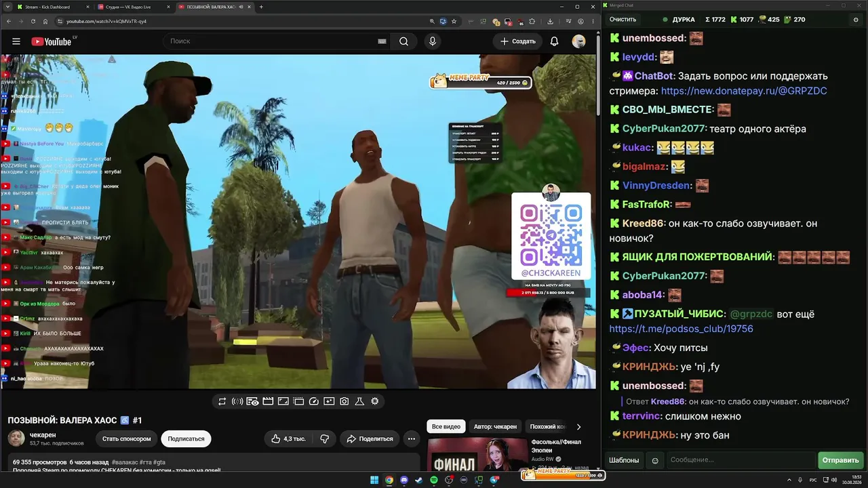
Task: Start voice search with the microphone
Action: [433, 41]
